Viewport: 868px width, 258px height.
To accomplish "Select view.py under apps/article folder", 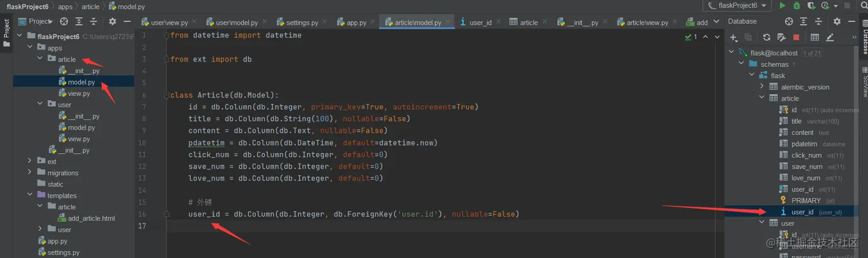I will click(x=79, y=93).
